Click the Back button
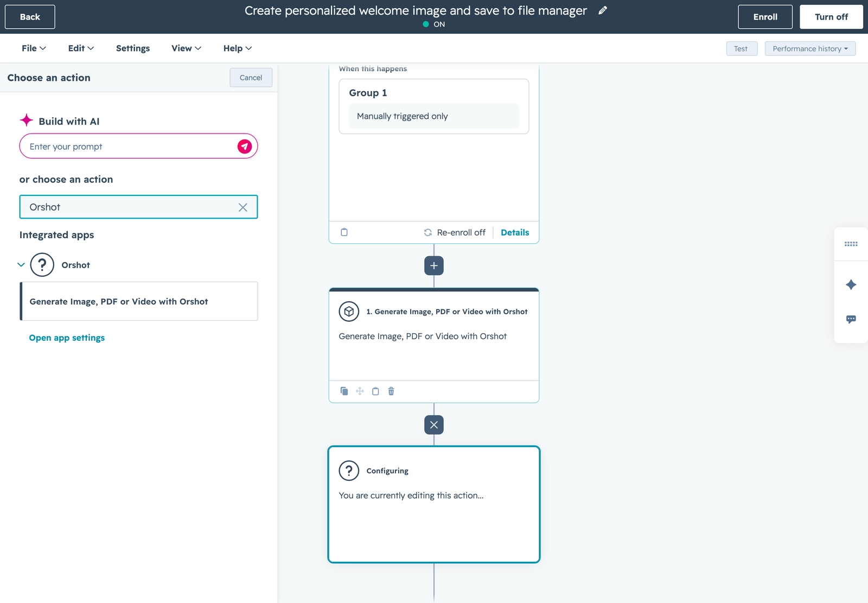This screenshot has width=868, height=603. [x=30, y=17]
